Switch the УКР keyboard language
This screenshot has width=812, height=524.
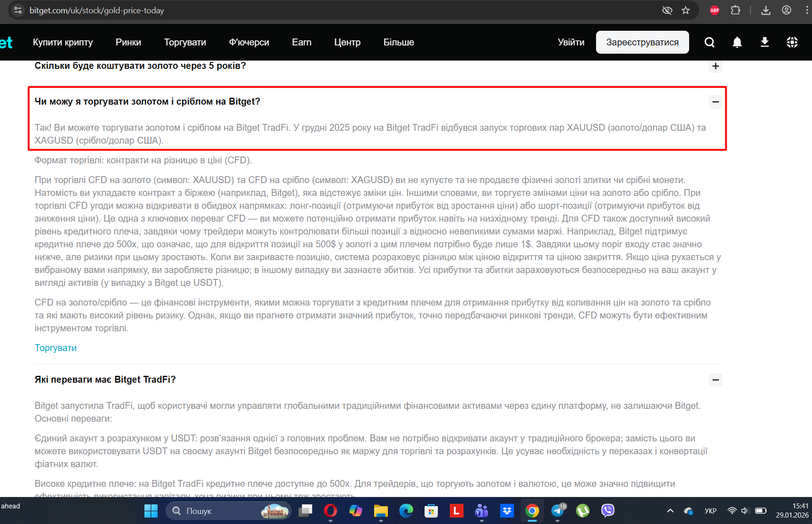click(710, 511)
